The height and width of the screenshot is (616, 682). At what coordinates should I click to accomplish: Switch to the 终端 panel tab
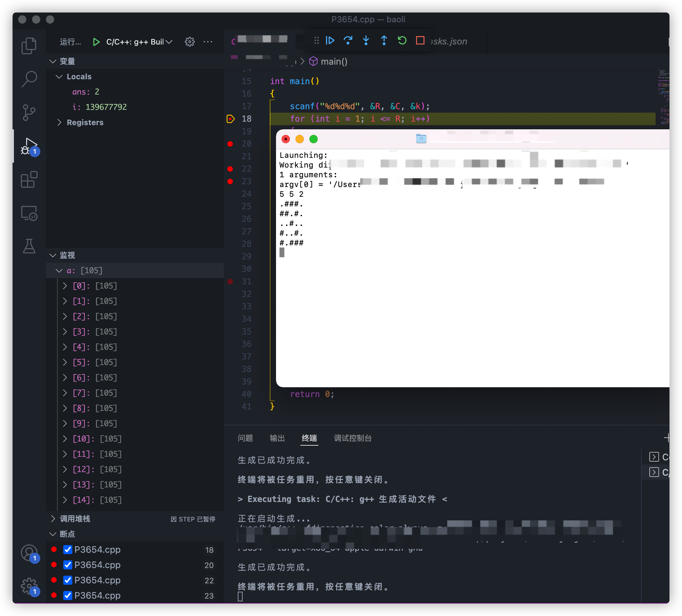pos(309,438)
